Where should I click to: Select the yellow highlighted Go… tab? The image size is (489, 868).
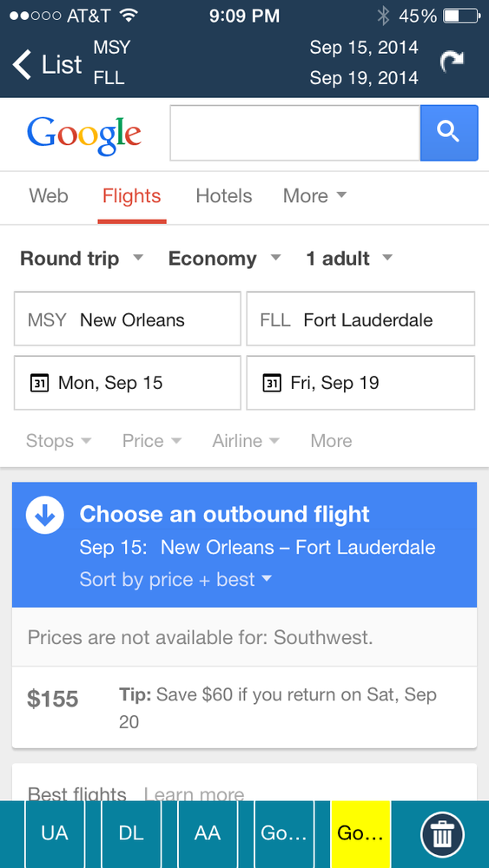(x=360, y=834)
